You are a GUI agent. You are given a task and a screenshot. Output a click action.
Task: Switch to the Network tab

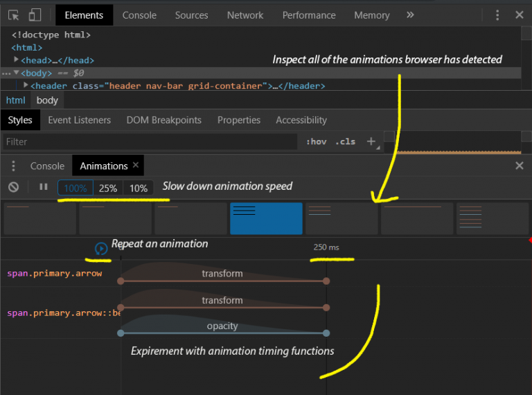245,15
